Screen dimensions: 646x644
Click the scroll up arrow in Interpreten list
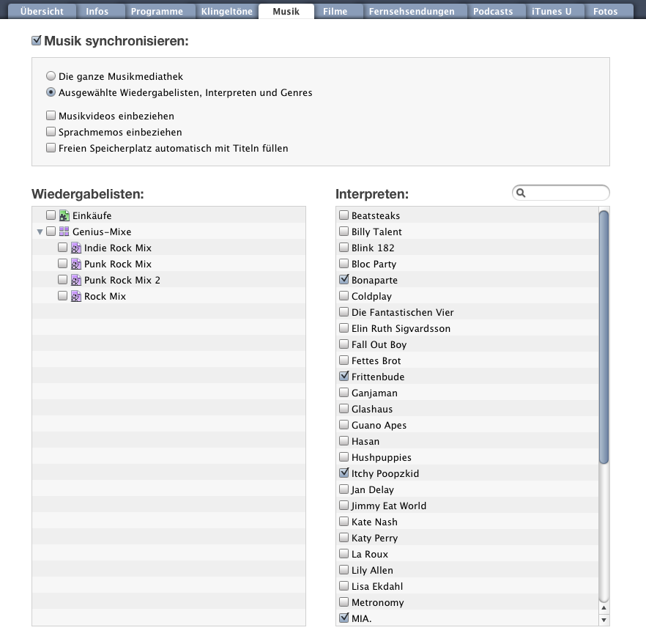tap(604, 608)
